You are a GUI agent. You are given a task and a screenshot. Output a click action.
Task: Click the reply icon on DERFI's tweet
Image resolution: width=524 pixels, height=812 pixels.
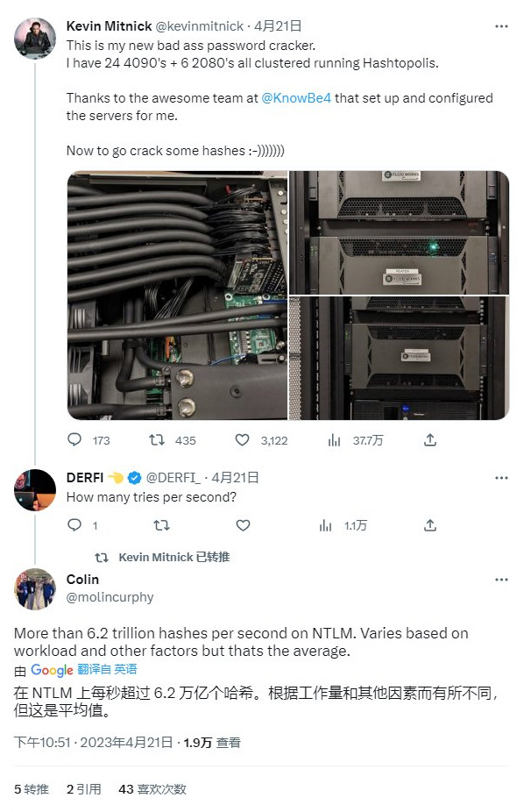(x=73, y=525)
